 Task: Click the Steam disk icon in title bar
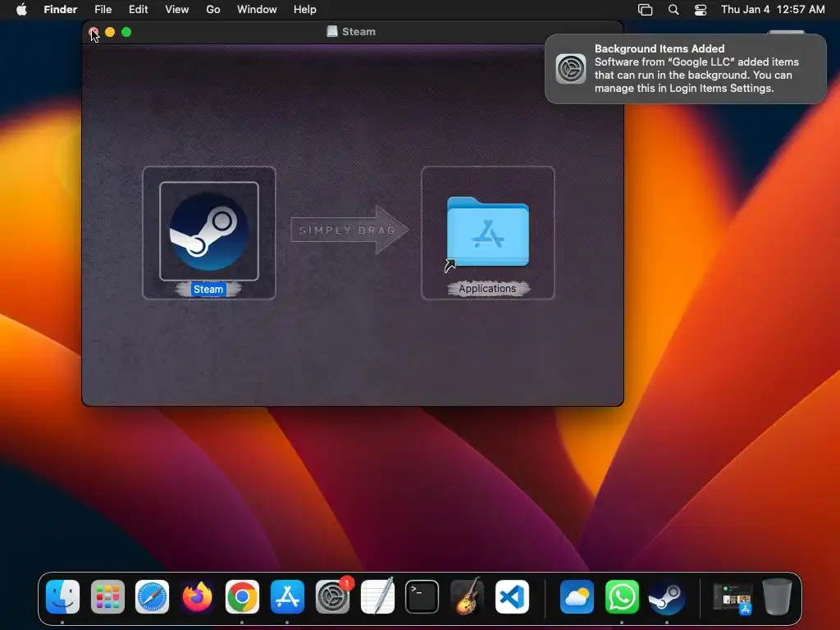(x=332, y=32)
